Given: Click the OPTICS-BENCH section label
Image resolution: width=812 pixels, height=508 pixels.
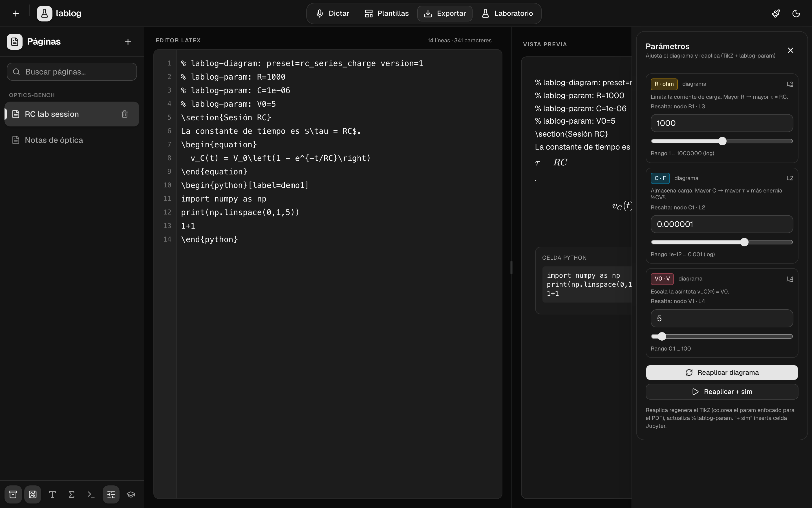Looking at the screenshot, I should coord(32,95).
